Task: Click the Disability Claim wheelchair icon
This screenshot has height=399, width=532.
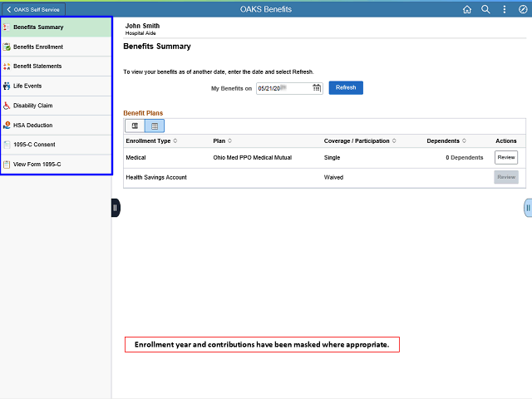Action: [x=7, y=106]
